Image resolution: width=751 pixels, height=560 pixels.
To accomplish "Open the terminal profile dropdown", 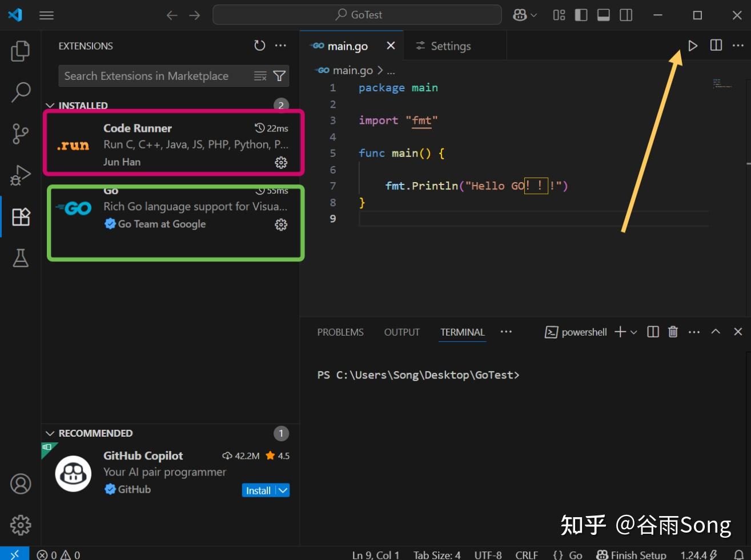I will [x=634, y=332].
